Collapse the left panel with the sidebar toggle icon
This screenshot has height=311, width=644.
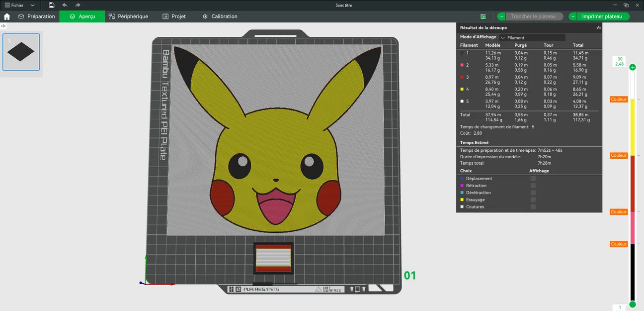coord(3,25)
